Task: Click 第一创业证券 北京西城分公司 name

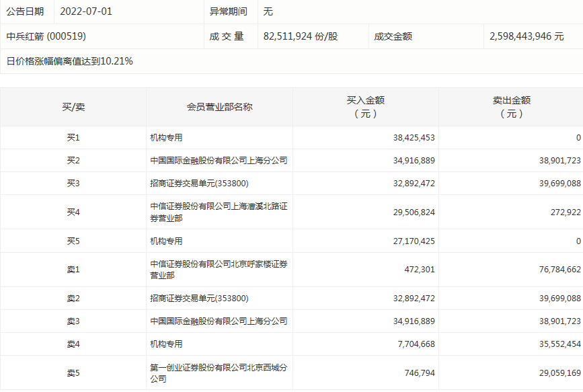Action: pyautogui.click(x=219, y=373)
